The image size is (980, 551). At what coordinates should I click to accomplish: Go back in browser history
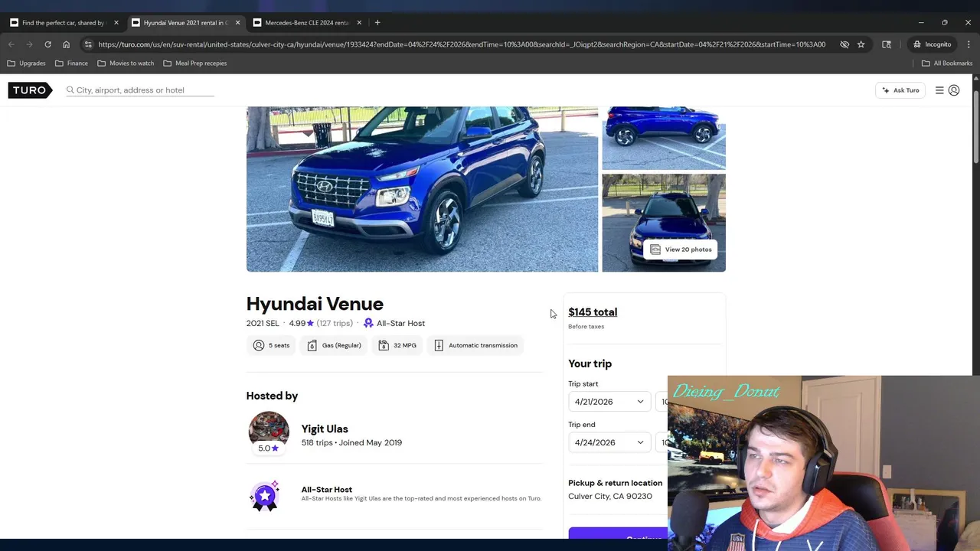coord(11,44)
